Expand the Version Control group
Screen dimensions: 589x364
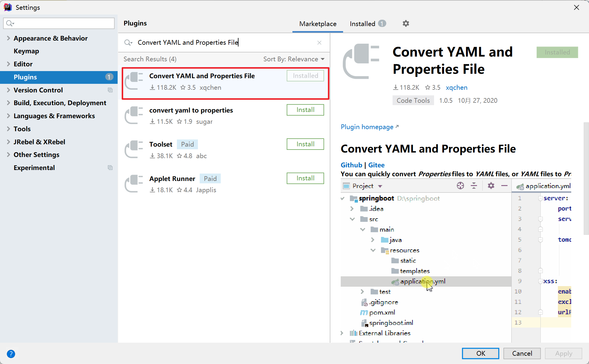(8, 90)
